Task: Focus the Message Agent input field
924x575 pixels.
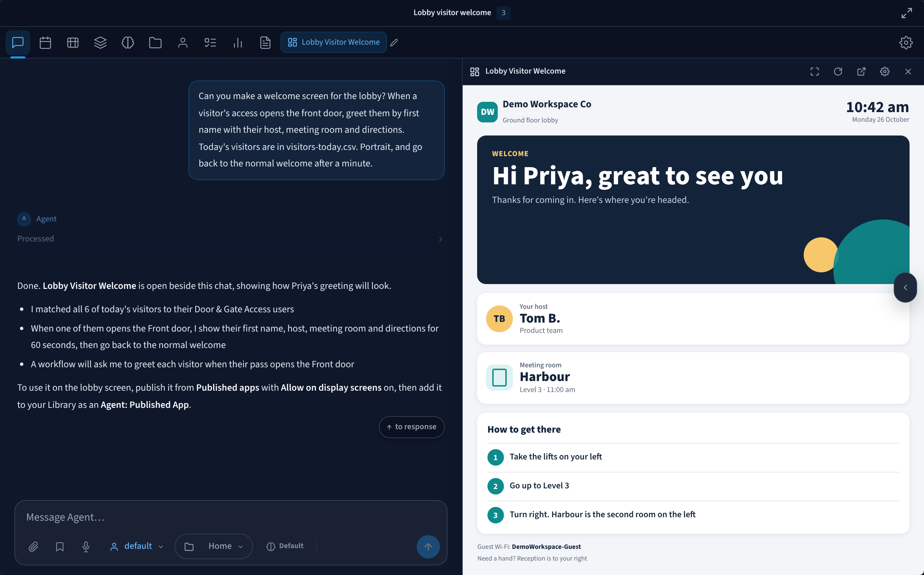Action: [231, 517]
